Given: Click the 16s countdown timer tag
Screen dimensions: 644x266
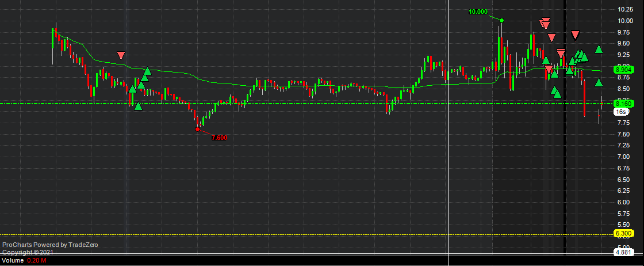Looking at the screenshot, I should pyautogui.click(x=620, y=112).
